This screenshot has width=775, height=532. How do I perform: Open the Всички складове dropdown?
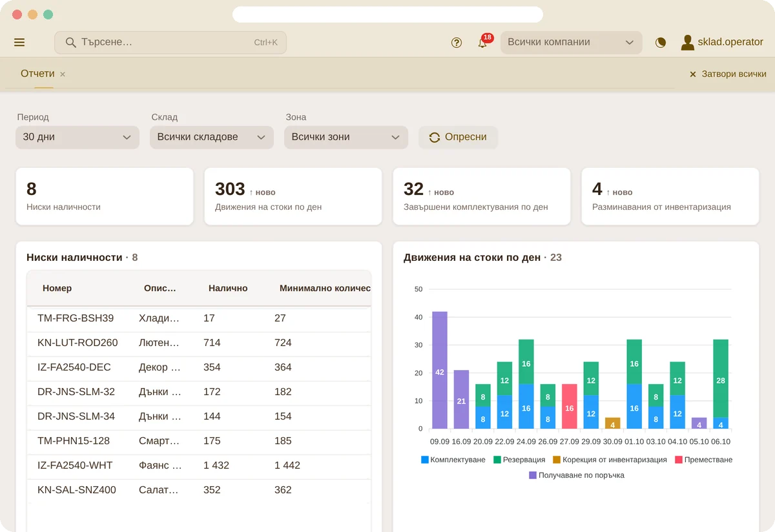(212, 138)
